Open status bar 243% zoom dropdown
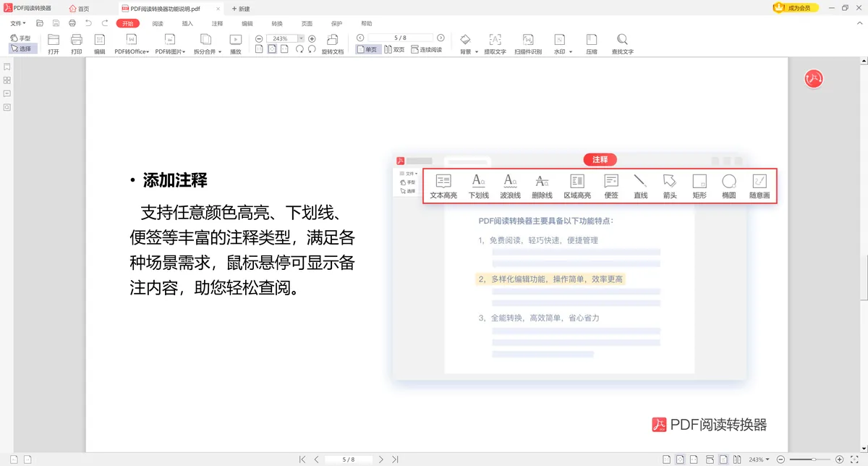 (x=758, y=459)
